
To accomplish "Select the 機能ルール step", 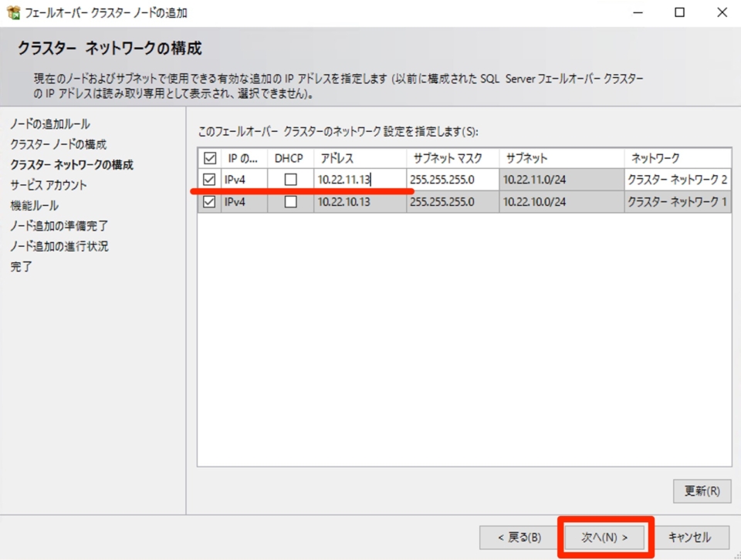I will tap(35, 205).
